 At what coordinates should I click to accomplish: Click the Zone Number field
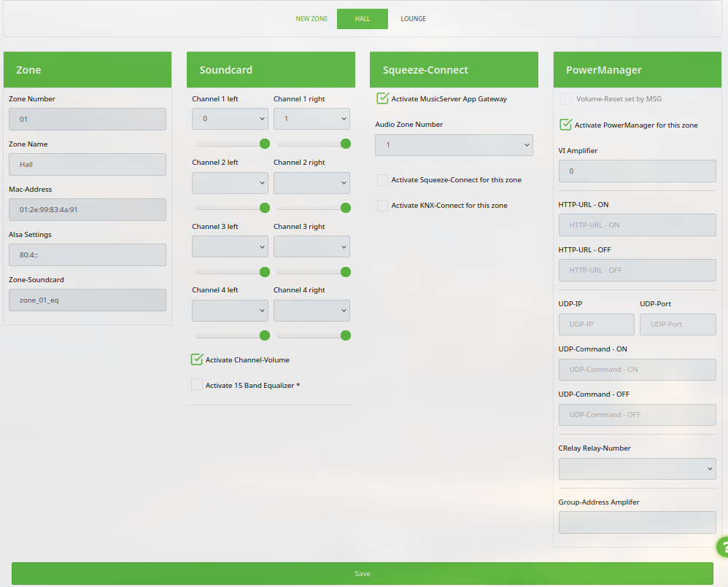tap(88, 120)
